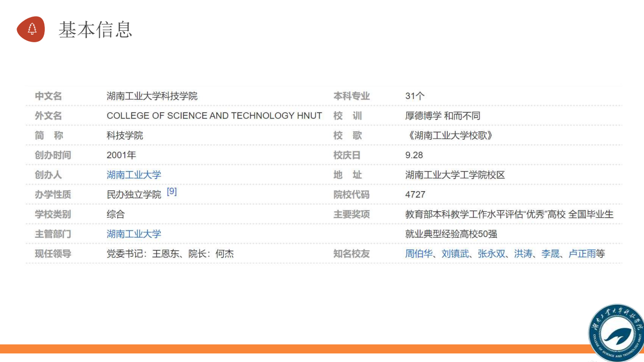Open alumni link 李晟
Viewport: 644px width, 362px height.
tap(550, 254)
